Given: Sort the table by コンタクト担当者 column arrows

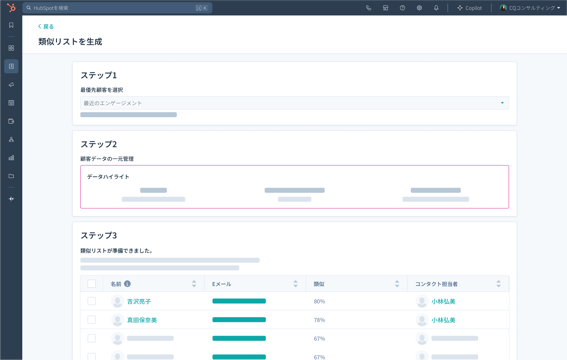Looking at the screenshot, I should [499, 284].
